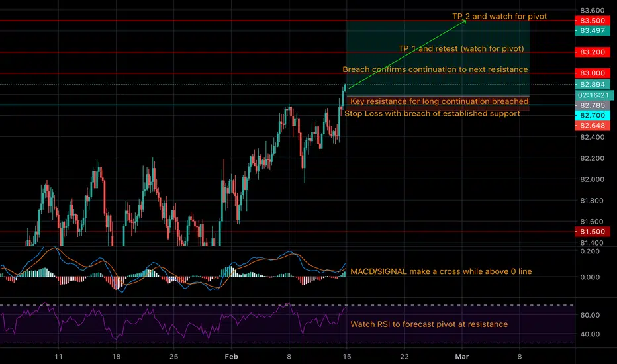This screenshot has height=364, width=617.
Task: Click the '25' date label on time axis
Action: pyautogui.click(x=173, y=357)
